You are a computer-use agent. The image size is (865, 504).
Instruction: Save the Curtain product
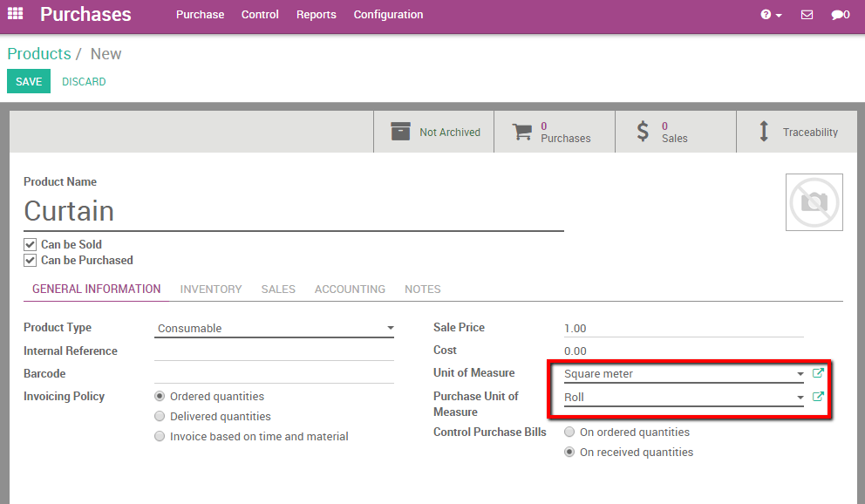point(28,81)
